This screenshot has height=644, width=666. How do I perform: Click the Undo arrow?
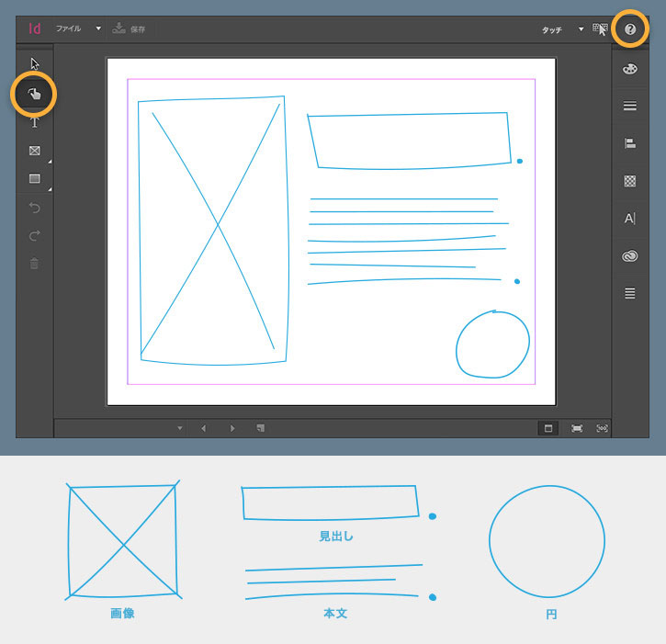point(34,208)
